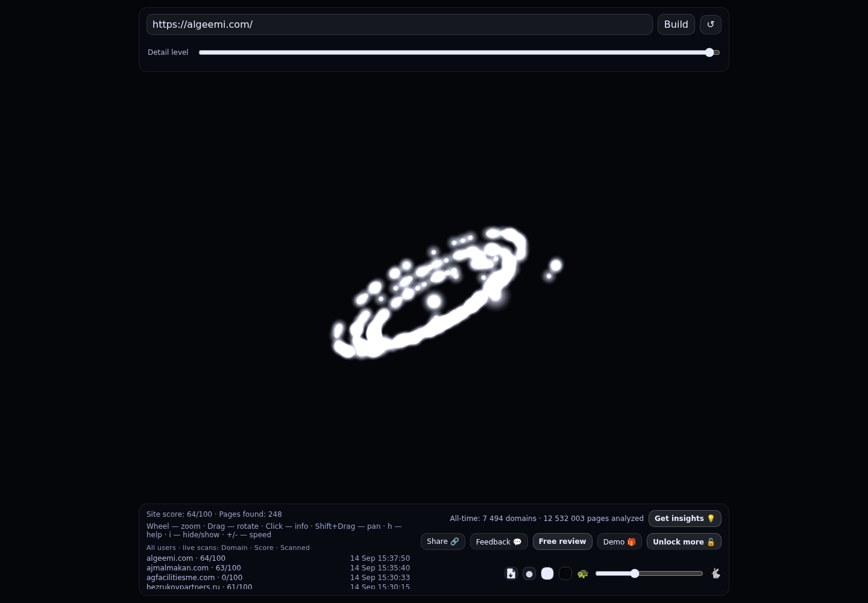This screenshot has width=868, height=603.
Task: Click the turtle slow-speed icon
Action: pyautogui.click(x=583, y=573)
